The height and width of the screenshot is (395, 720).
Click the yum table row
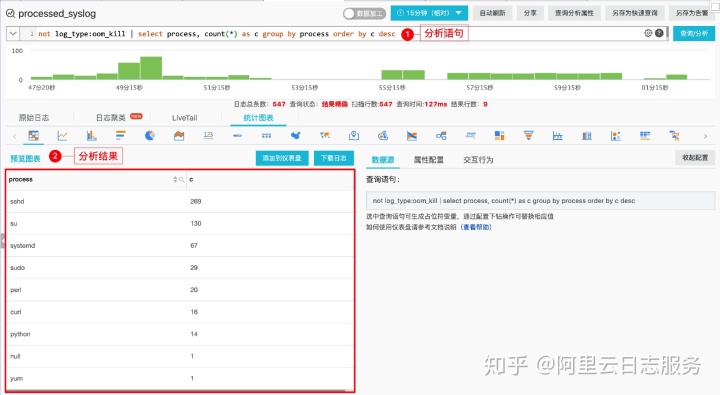point(180,378)
